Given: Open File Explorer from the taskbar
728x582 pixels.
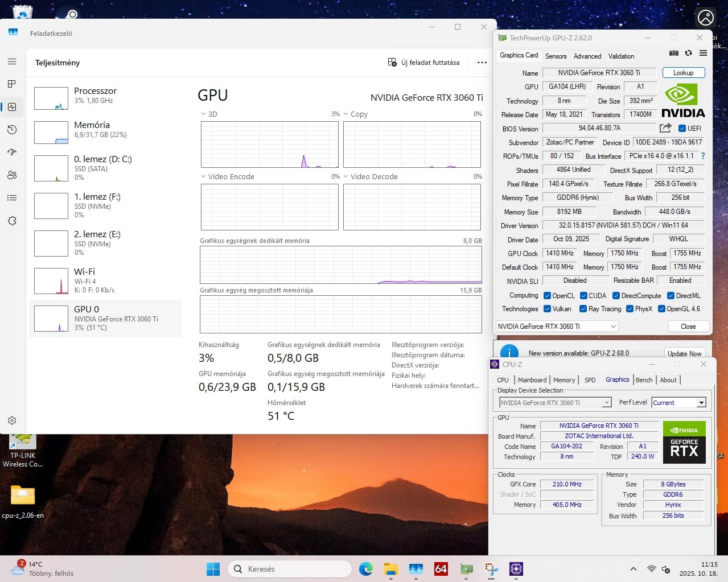Looking at the screenshot, I should click(x=390, y=569).
